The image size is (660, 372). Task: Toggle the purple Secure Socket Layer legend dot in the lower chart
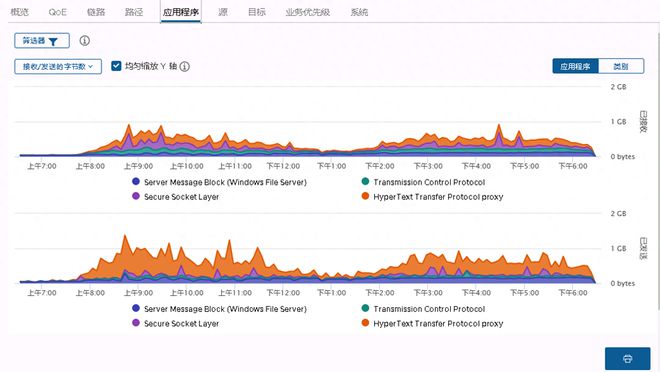pos(136,323)
